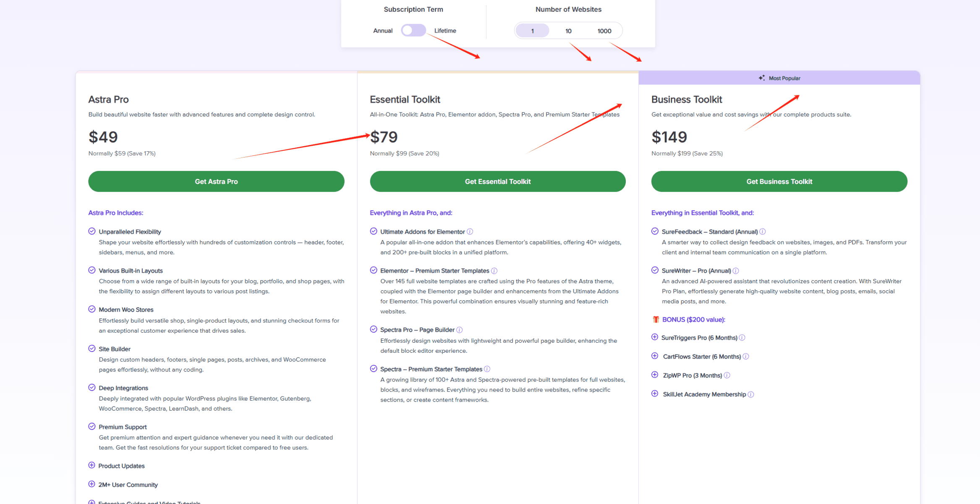
Task: Expand SkillJet Academy Membership plus icon
Action: coord(655,394)
